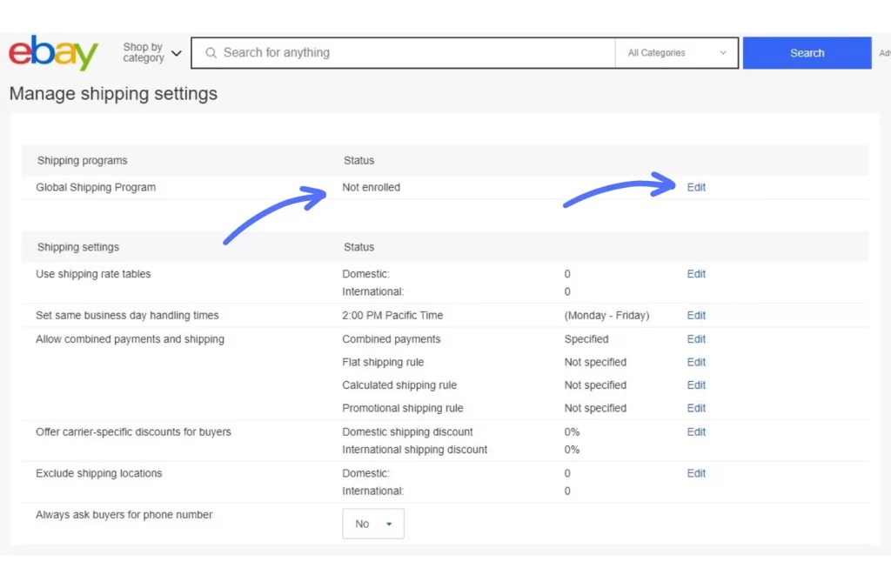Click the magnifier icon in search bar
This screenshot has width=891, height=588.
211,52
